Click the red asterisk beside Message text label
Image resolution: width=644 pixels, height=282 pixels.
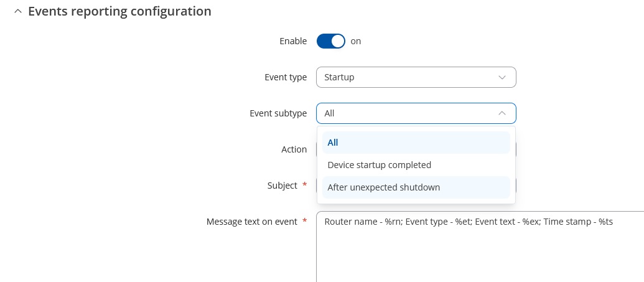pos(305,221)
